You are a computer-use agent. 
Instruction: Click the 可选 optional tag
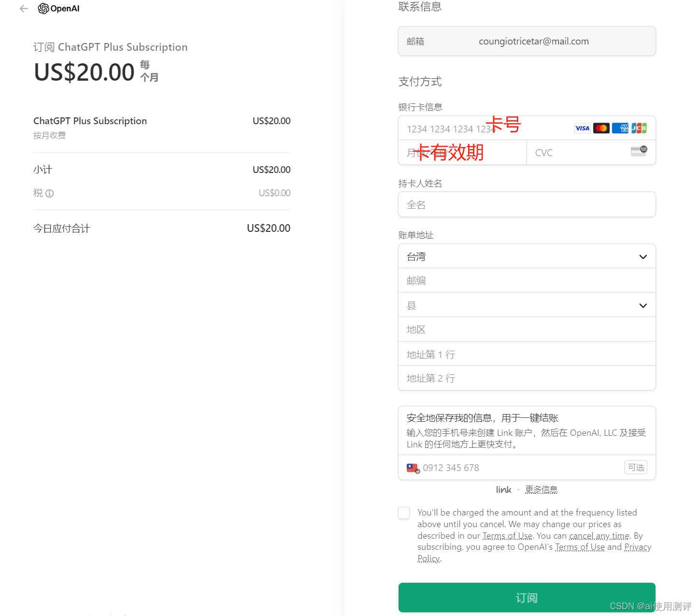(x=636, y=467)
